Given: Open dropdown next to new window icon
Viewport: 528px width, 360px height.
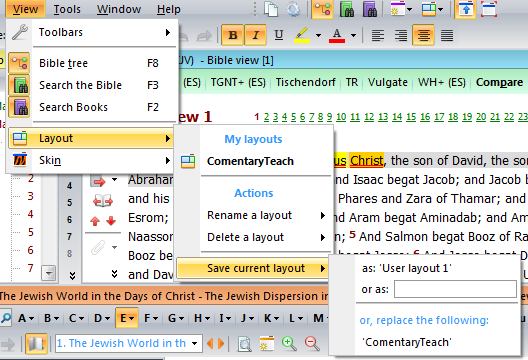Looking at the screenshot, I should (x=409, y=9).
